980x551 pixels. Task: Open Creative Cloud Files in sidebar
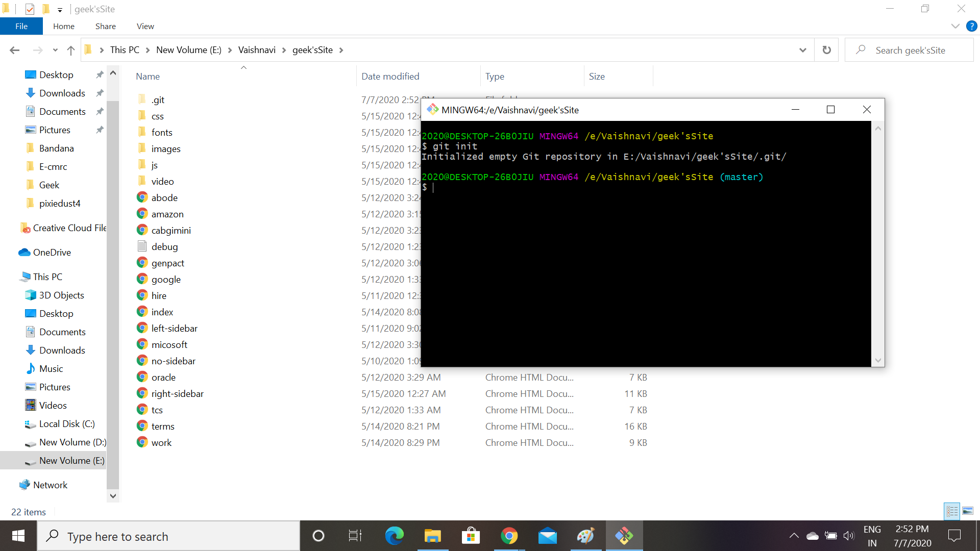[x=69, y=228]
